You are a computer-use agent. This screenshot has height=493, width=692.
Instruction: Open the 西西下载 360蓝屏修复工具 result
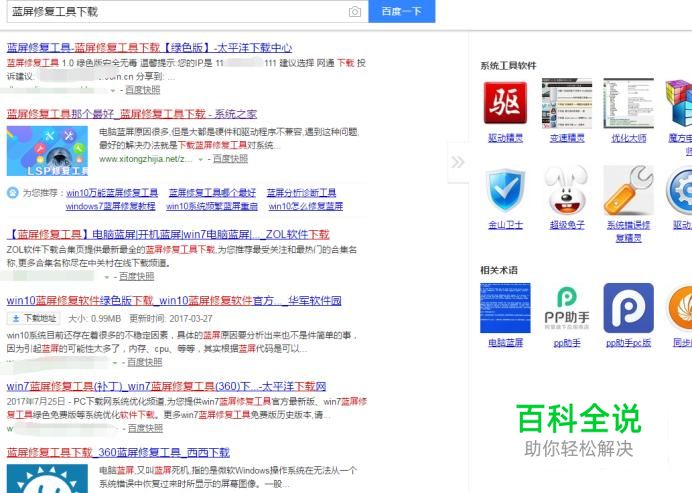tap(118, 452)
